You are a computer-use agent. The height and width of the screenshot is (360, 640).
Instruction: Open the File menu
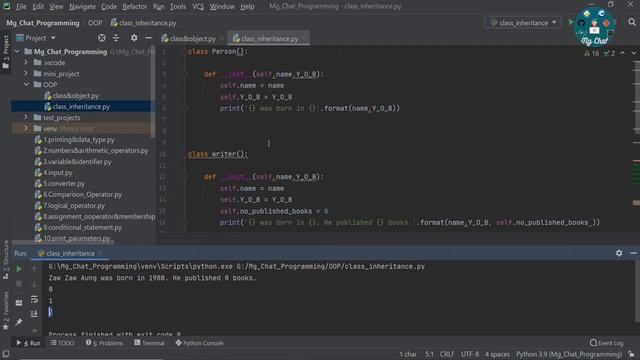(x=21, y=7)
